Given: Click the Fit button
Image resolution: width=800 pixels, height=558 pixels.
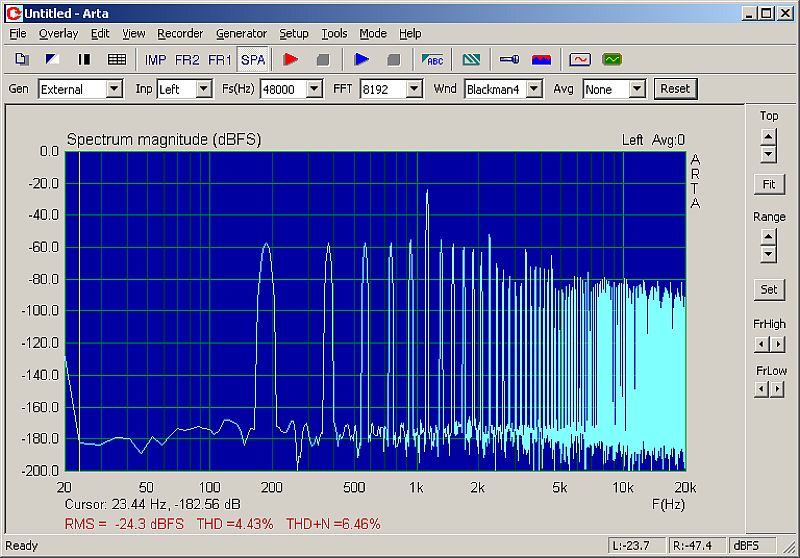Looking at the screenshot, I should 769,184.
